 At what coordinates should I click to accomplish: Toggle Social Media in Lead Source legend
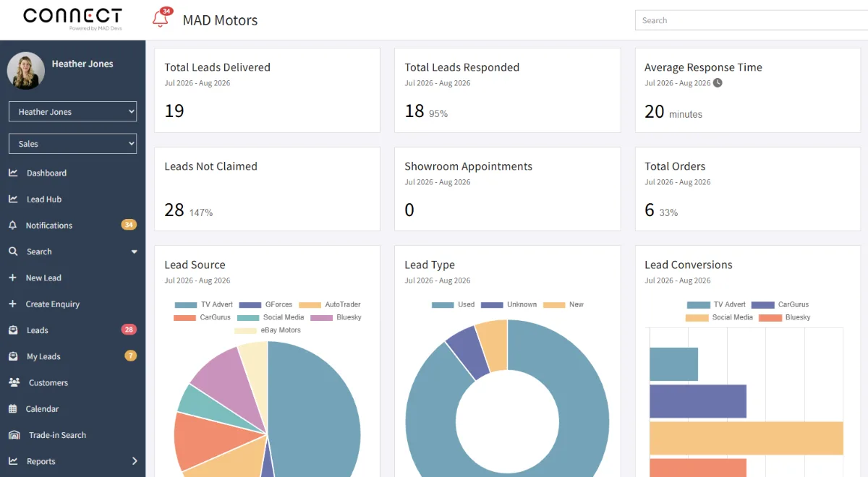pos(271,317)
